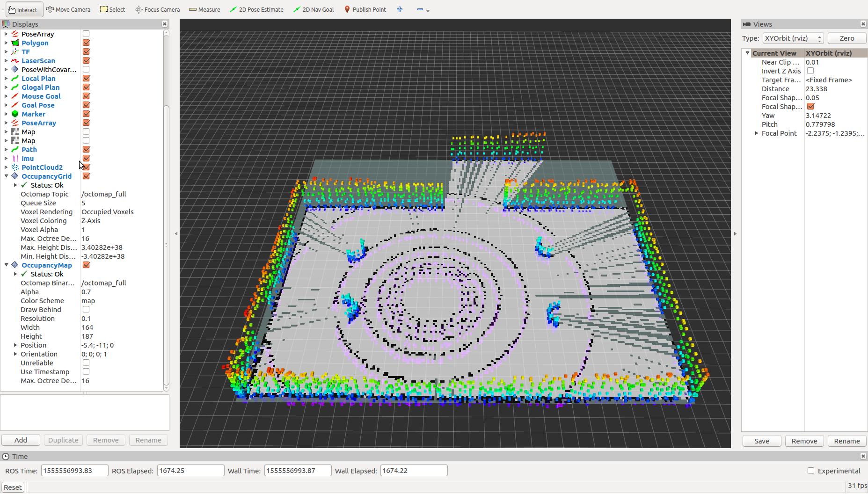Expand the Position property
868x494 pixels.
[15, 345]
